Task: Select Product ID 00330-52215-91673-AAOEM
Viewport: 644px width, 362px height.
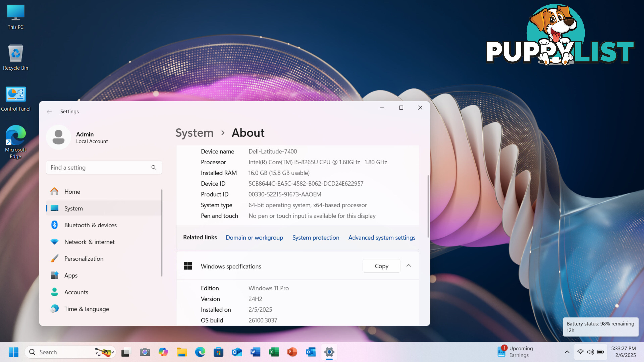Action: (x=285, y=194)
